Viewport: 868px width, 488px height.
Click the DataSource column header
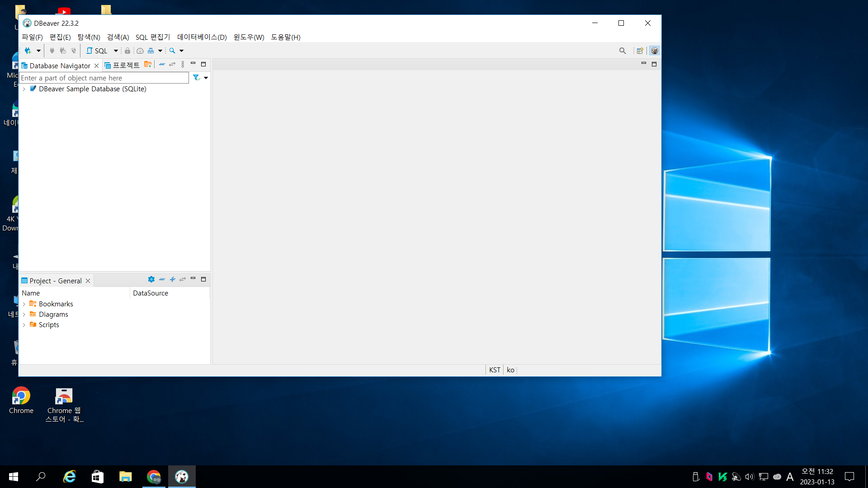170,293
